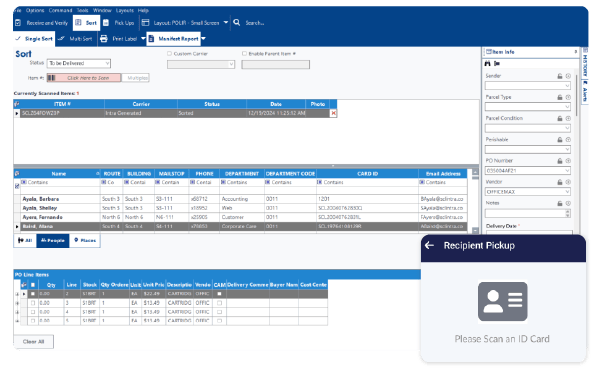This screenshot has height=376, width=601.
Task: Go back using Recipient Pickup arrow
Action: tap(430, 246)
